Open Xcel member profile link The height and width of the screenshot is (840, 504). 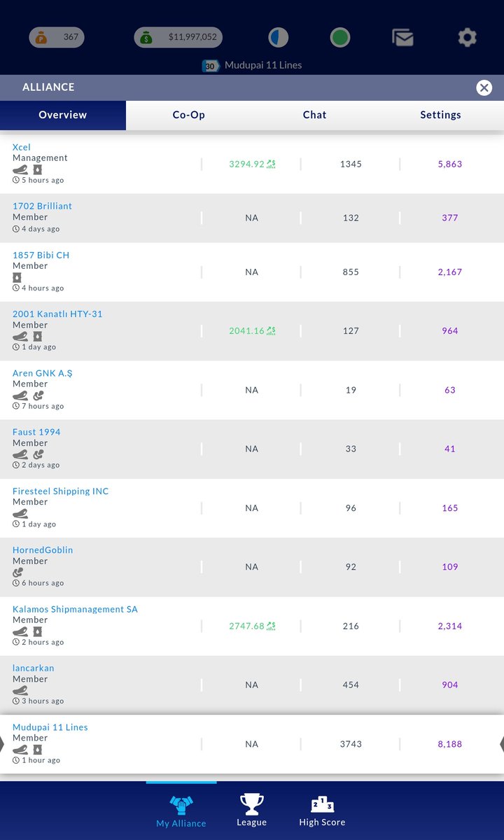click(22, 147)
